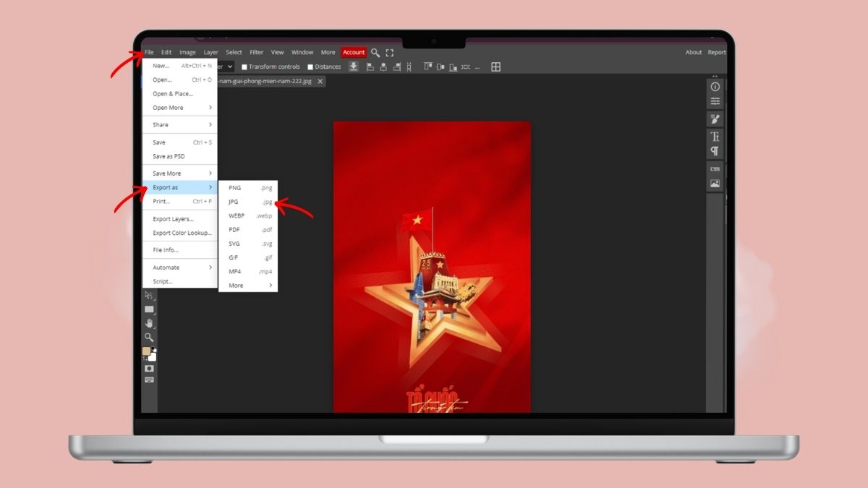Expand the Automate submenu
Image resolution: width=868 pixels, height=488 pixels.
(180, 267)
